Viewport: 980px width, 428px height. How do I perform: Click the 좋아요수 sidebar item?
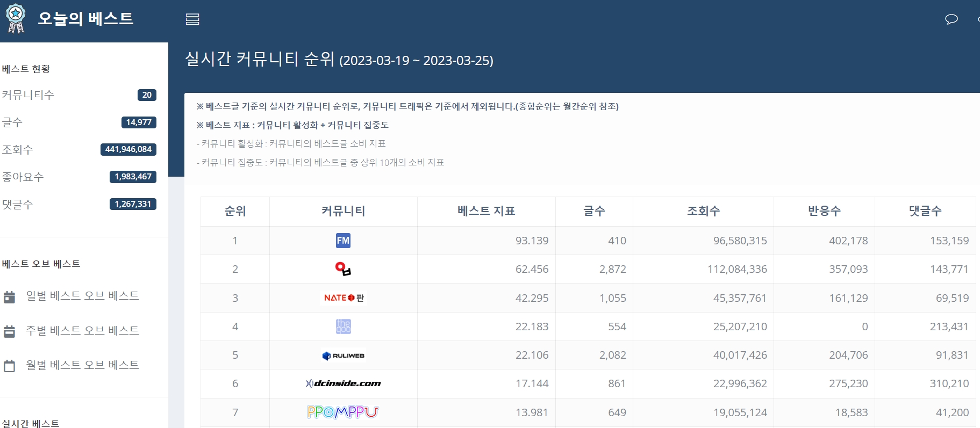23,177
